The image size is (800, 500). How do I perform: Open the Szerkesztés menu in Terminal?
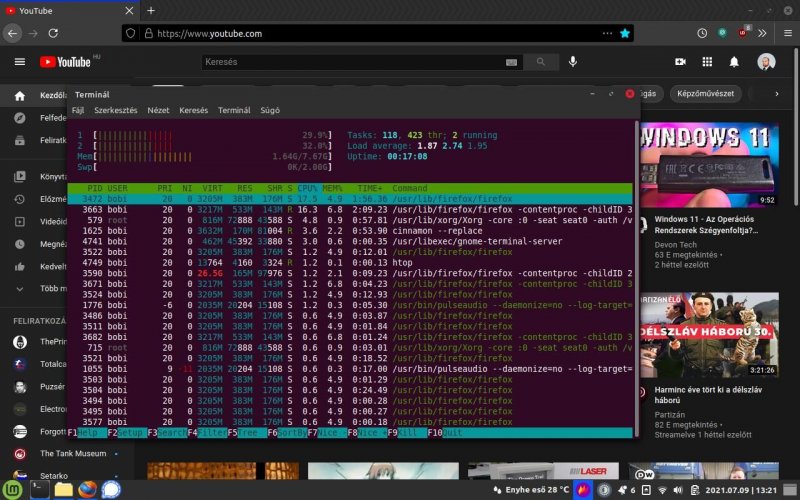coord(116,110)
